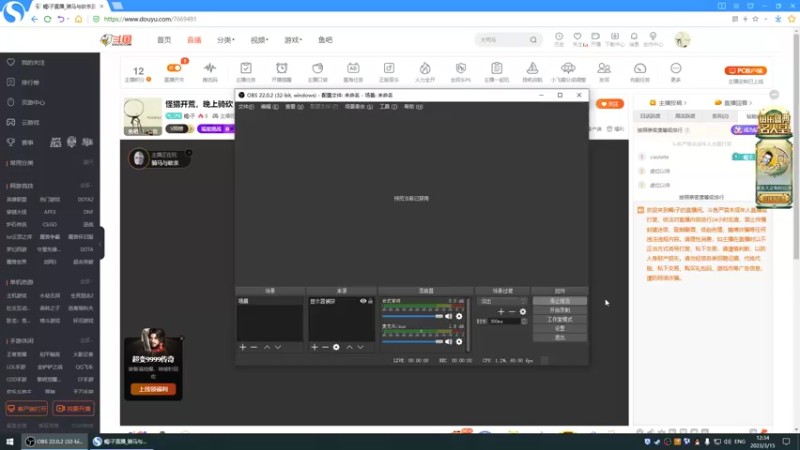Go to the 鱼吧 tab on Douyu

(325, 40)
